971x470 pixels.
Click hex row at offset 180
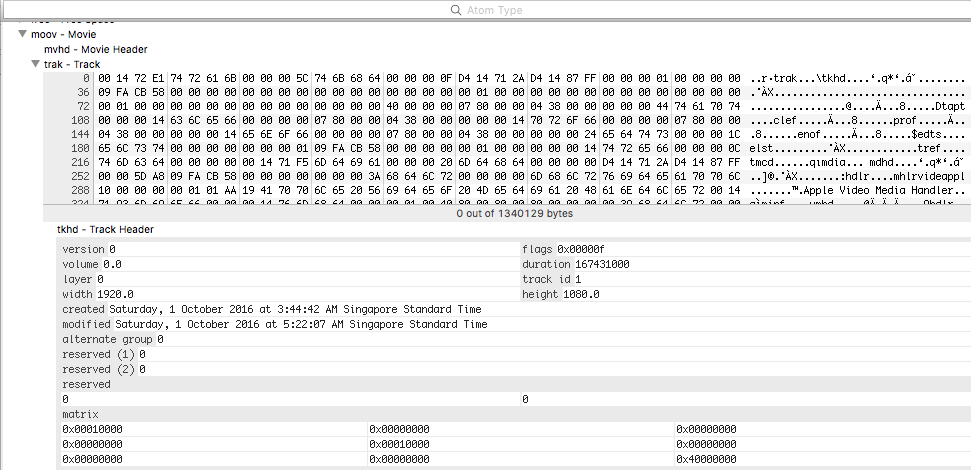click(x=505, y=148)
